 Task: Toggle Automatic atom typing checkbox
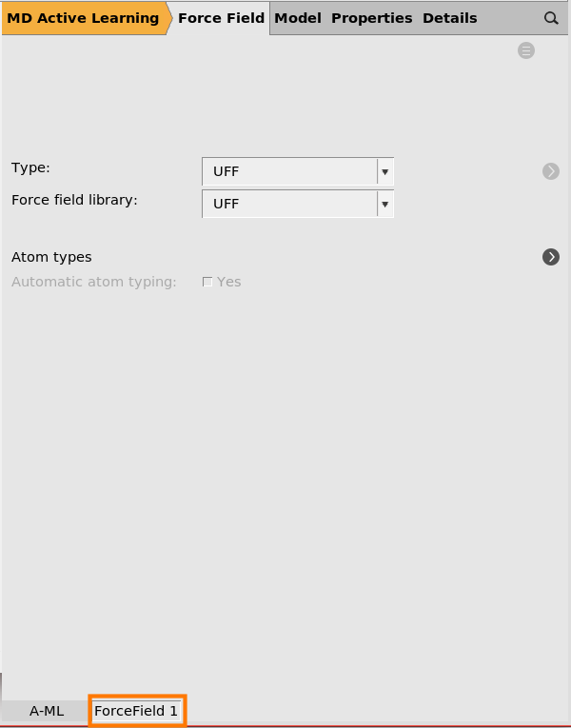point(207,283)
